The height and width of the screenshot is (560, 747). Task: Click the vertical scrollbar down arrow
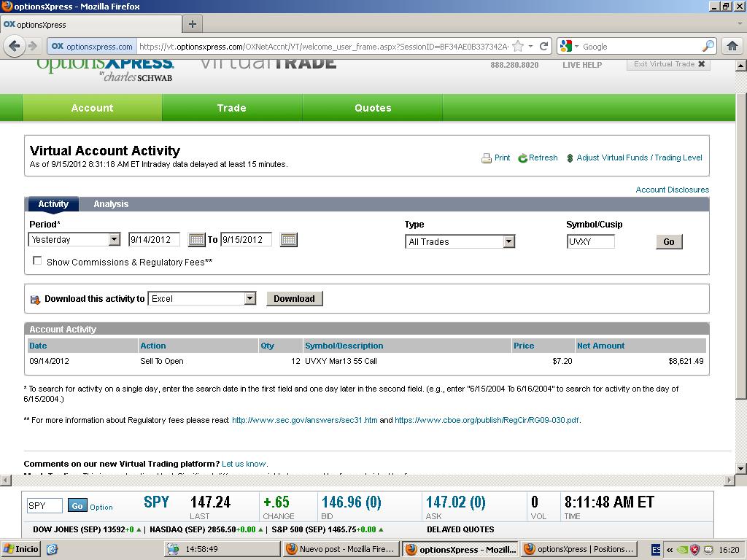tap(741, 468)
